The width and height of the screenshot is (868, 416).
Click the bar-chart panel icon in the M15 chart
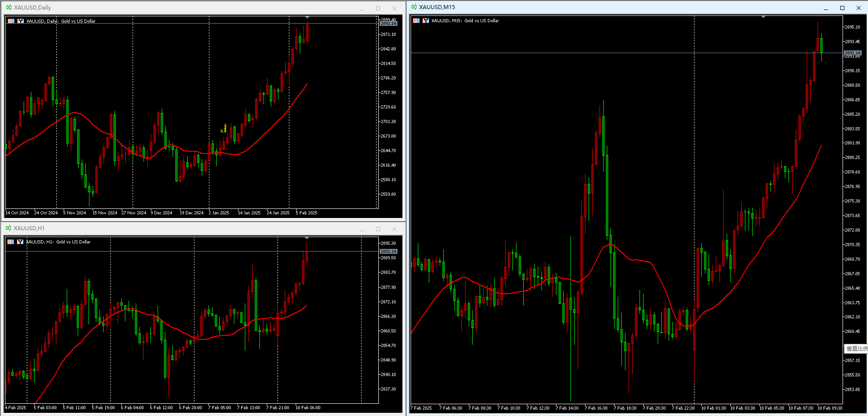(x=426, y=20)
